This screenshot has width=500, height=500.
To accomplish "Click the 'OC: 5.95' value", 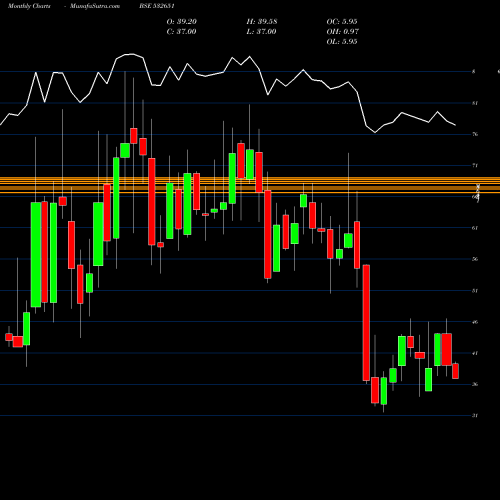I will pos(342,22).
